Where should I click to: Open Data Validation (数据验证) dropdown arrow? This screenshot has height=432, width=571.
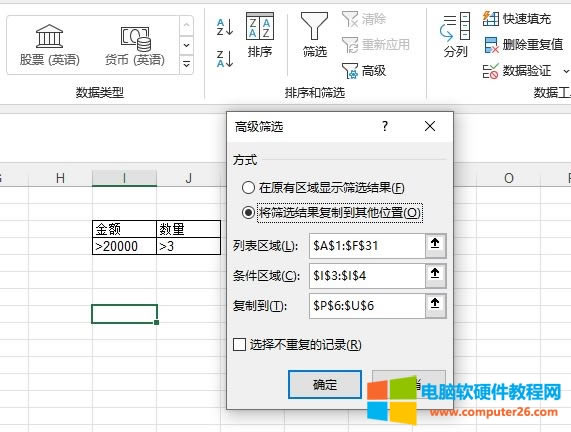[x=566, y=71]
